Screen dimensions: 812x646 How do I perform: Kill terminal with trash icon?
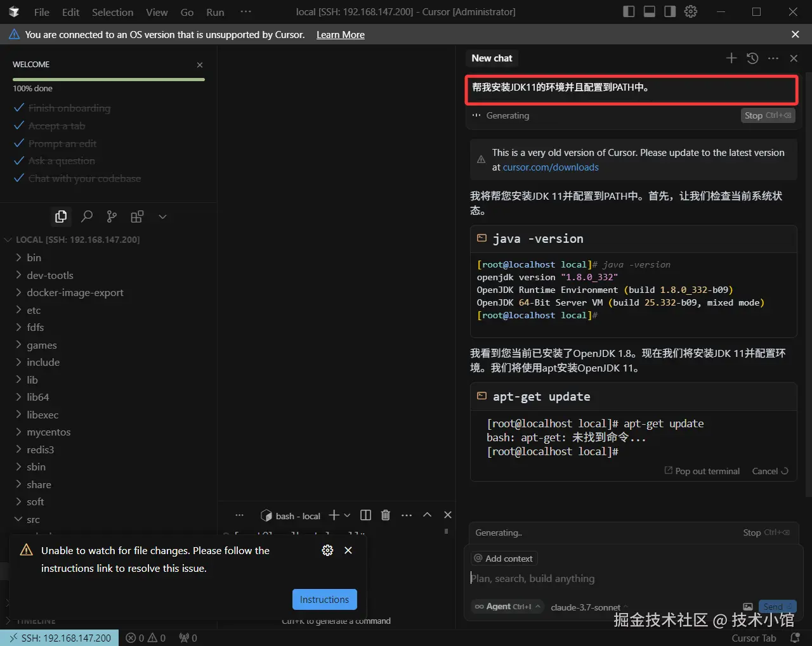386,515
